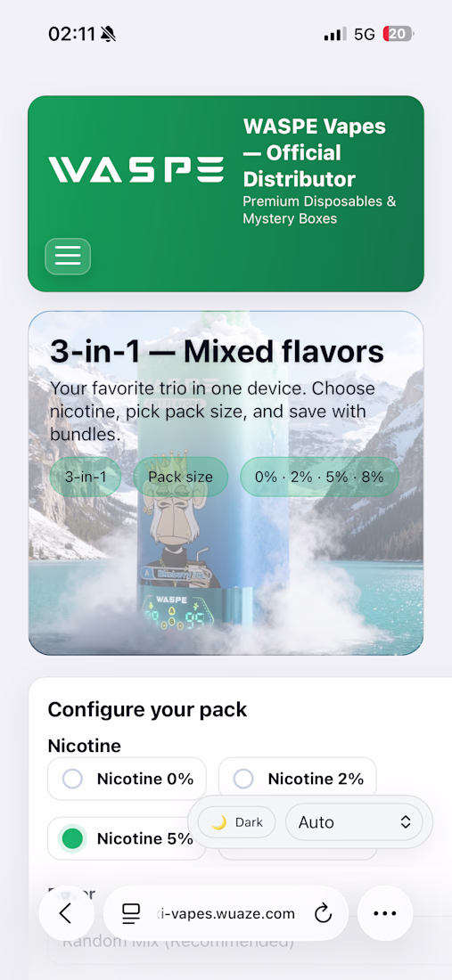Select the Nicotine 2% radio option
Screen dimensions: 452x980
[298, 779]
